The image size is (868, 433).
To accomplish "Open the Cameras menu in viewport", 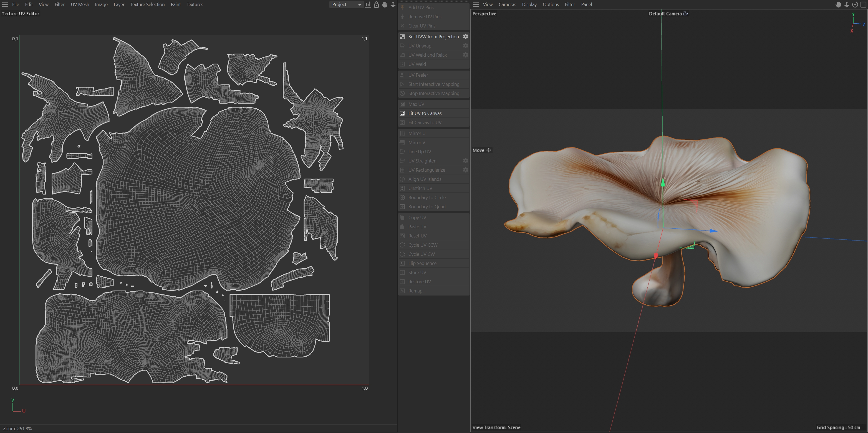I will click(507, 4).
